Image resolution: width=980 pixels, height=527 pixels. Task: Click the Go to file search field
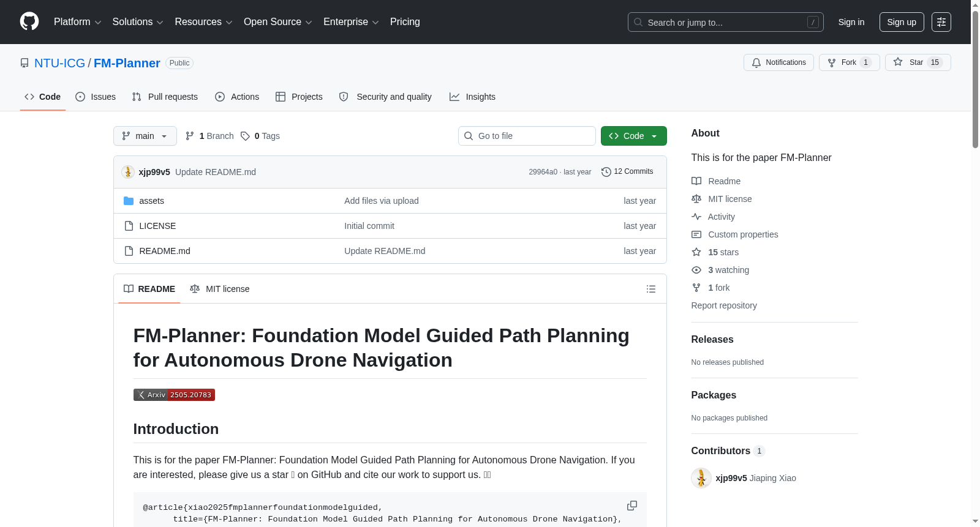pos(527,136)
